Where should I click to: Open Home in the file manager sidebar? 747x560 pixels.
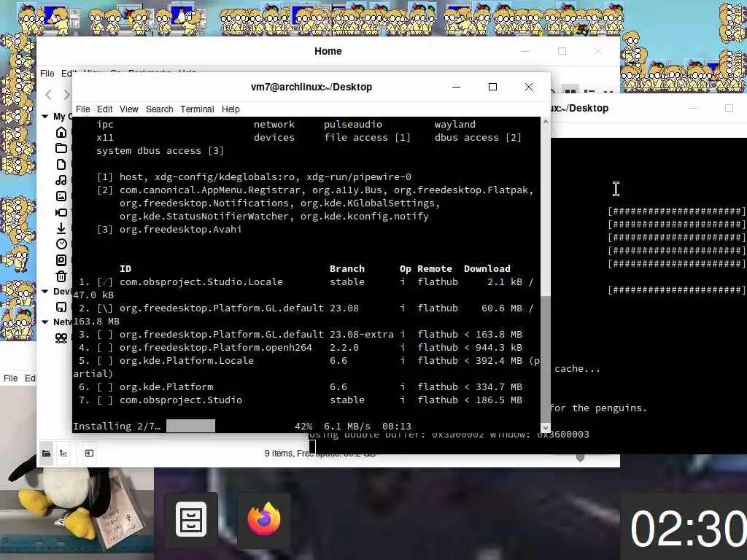[61, 132]
